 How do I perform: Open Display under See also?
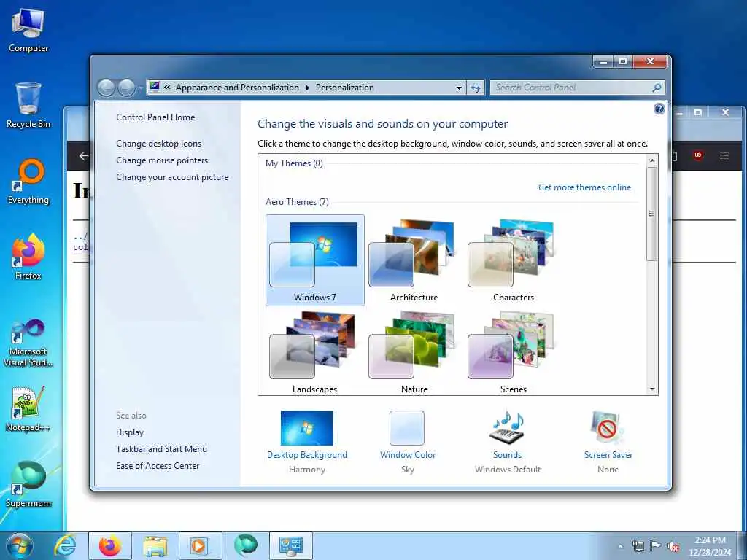(130, 432)
